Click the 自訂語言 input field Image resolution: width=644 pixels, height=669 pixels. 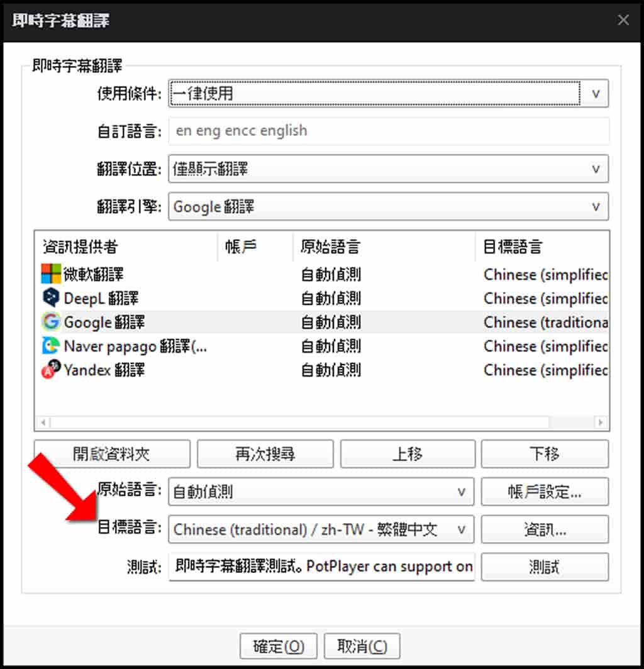click(389, 131)
